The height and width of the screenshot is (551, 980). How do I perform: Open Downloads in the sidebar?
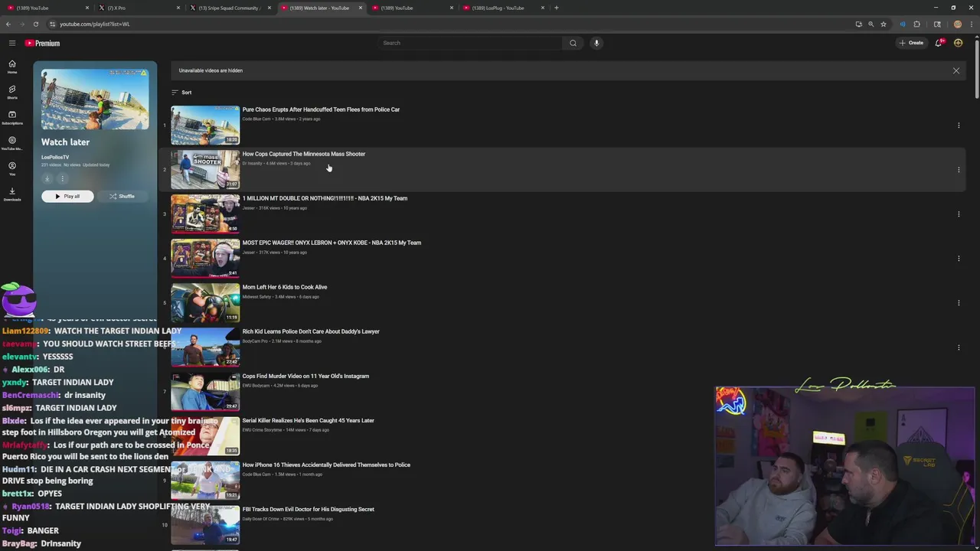pos(12,194)
